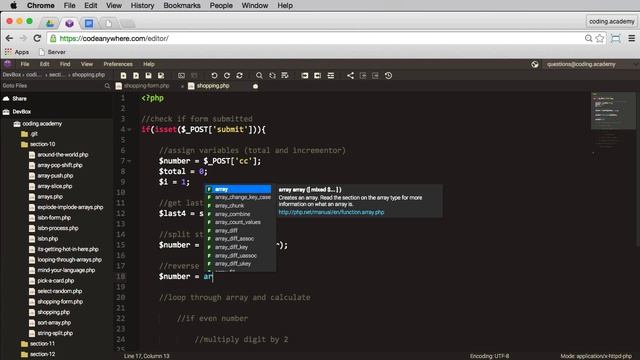
Task: Click the revision history clock icon
Action: pyautogui.click(x=388, y=76)
